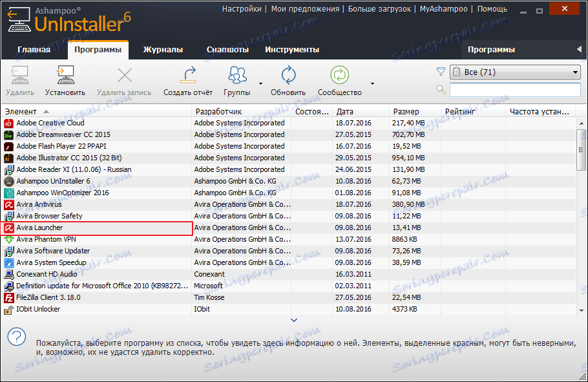The height and width of the screenshot is (382, 588).
Task: Sort by the Частота устан... column header
Action: [540, 111]
